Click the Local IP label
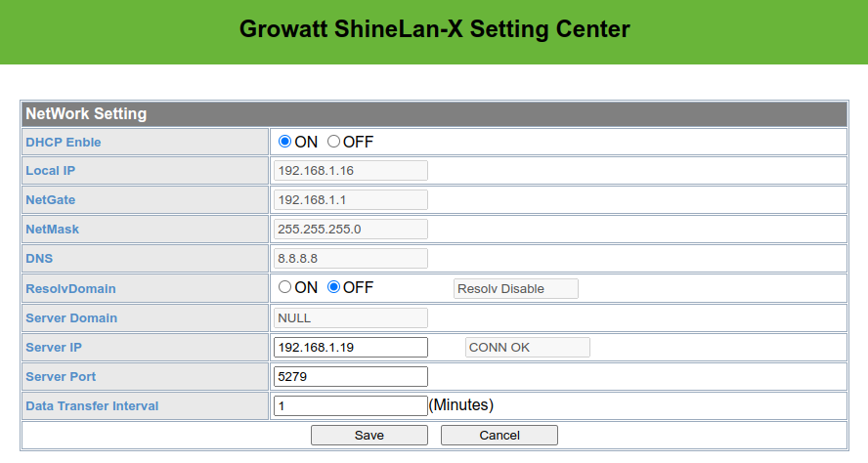The image size is (868, 463). click(51, 170)
